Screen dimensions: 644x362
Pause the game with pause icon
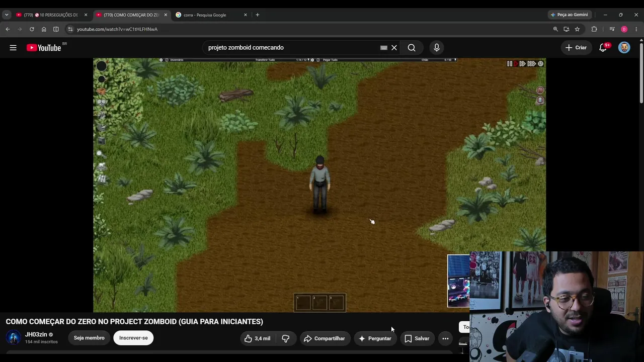[509, 64]
